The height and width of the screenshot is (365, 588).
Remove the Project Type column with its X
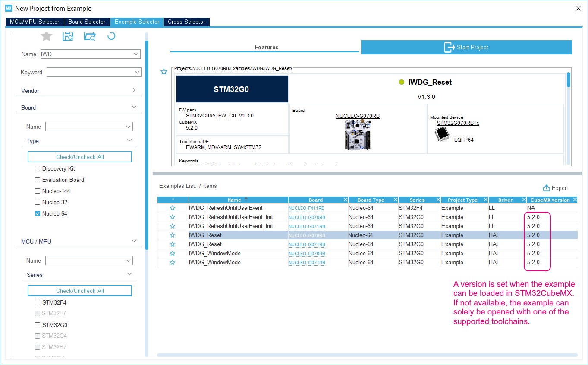(x=485, y=200)
